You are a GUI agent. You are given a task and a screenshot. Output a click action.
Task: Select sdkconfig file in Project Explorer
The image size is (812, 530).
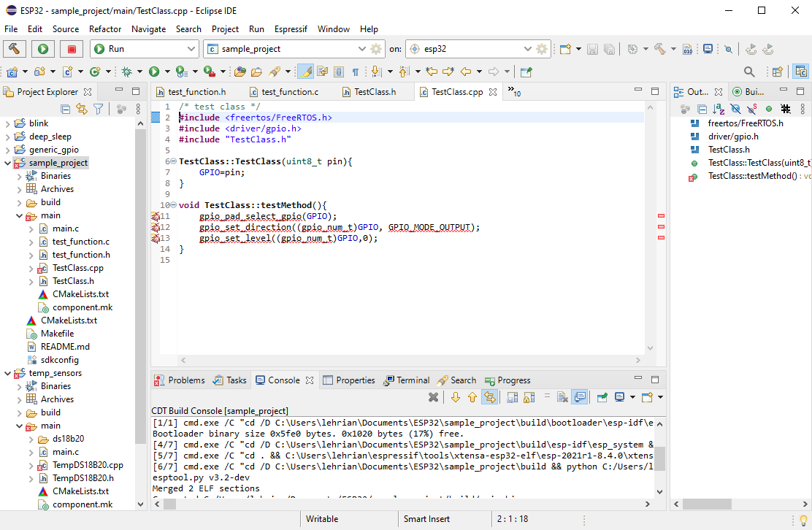click(x=59, y=360)
